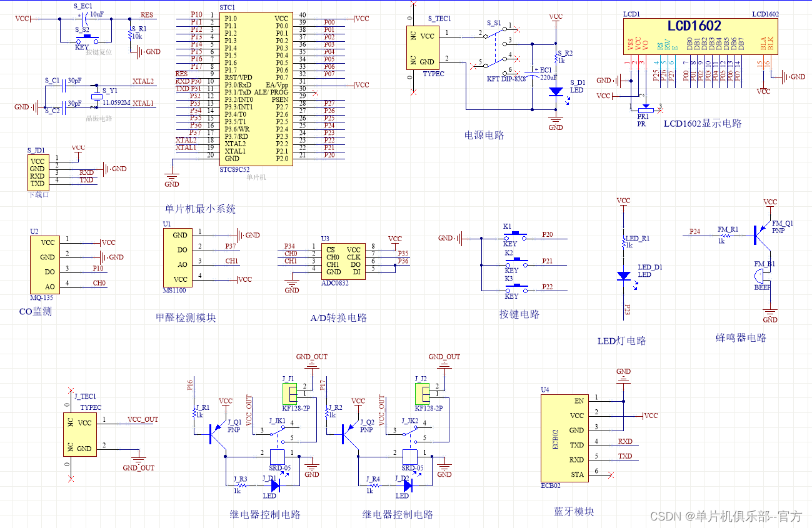The image size is (812, 528).
Task: Click the '甲醛检测模块' section title
Action: (185, 317)
